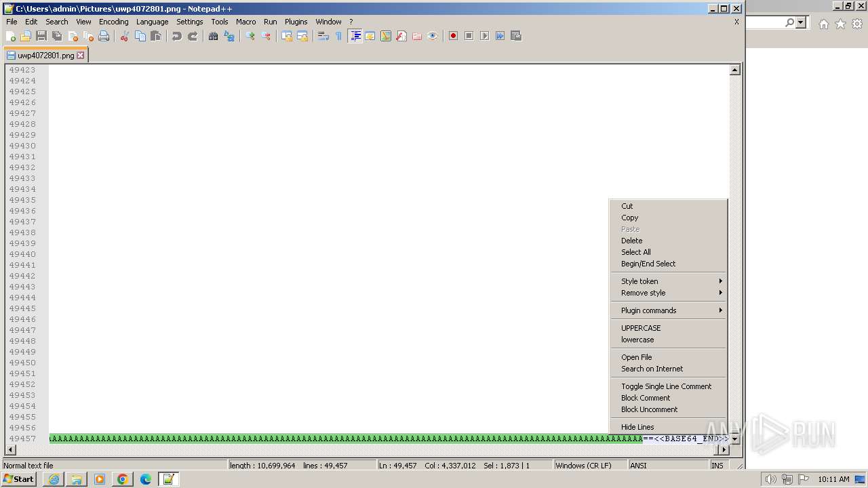Toggle the indent guide toolbar button
Viewport: 868px width, 488px height.
coord(355,36)
